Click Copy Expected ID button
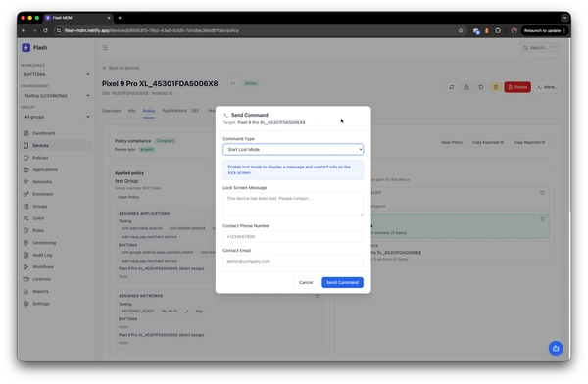 pos(488,142)
